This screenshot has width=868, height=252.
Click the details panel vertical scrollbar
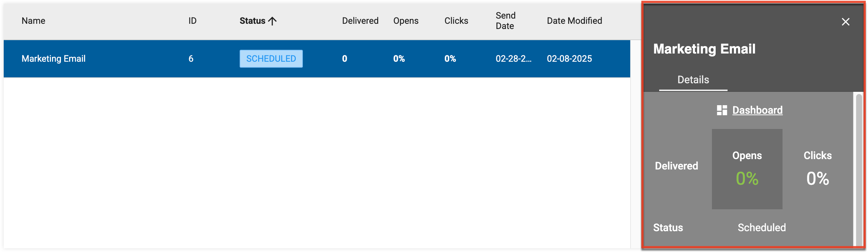(859, 167)
